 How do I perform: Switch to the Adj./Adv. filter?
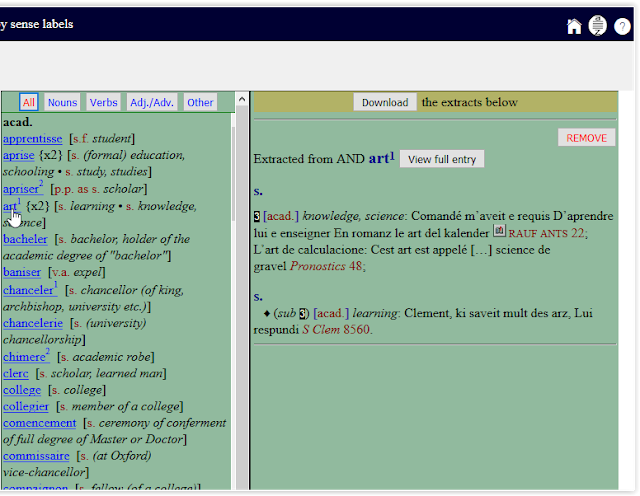pyautogui.click(x=151, y=102)
